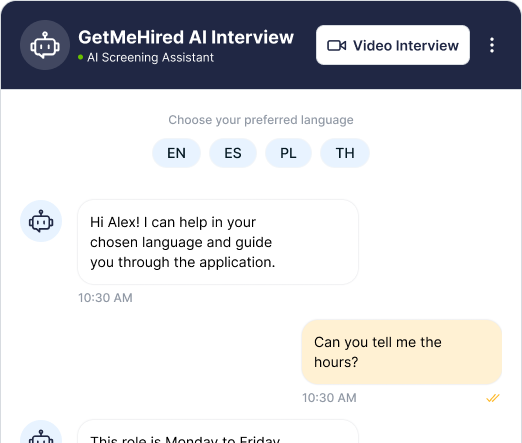Click the 10:30 AM timestamp under user message
Image resolution: width=522 pixels, height=443 pixels.
pyautogui.click(x=329, y=398)
